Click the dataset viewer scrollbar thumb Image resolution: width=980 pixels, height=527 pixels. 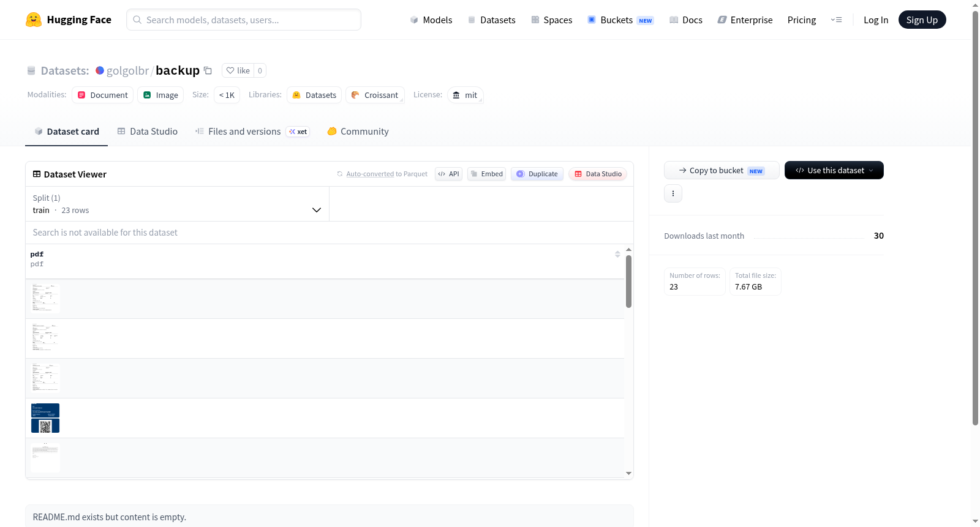(628, 282)
